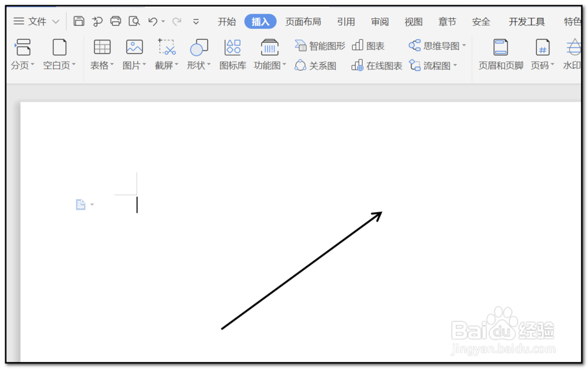The width and height of the screenshot is (588, 369).
Task: Insert a 关系图 relationship diagram
Action: click(315, 66)
